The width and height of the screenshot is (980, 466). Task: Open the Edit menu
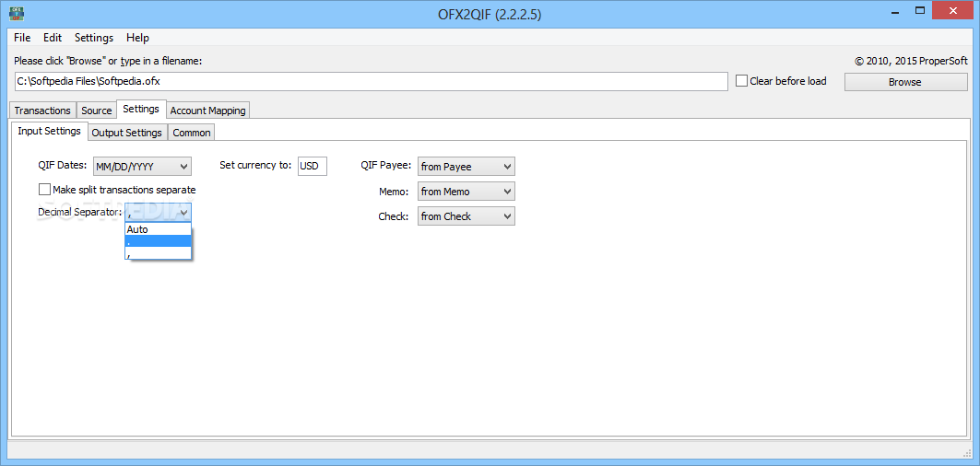click(53, 38)
